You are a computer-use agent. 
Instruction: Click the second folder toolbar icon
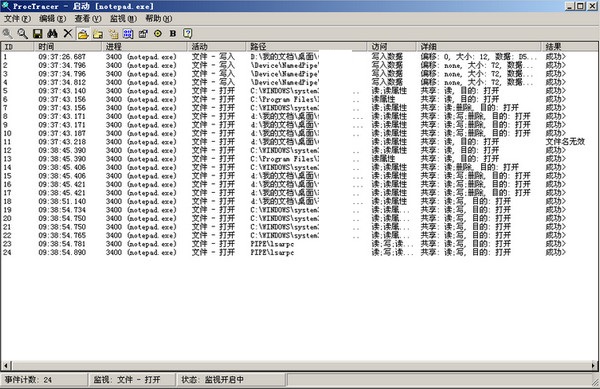click(x=98, y=34)
